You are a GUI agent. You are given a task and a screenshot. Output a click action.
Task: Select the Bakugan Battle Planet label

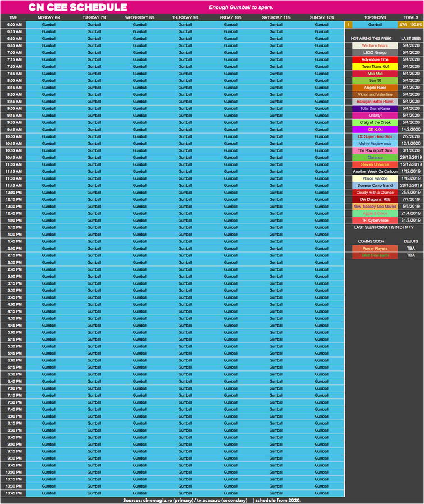click(375, 101)
